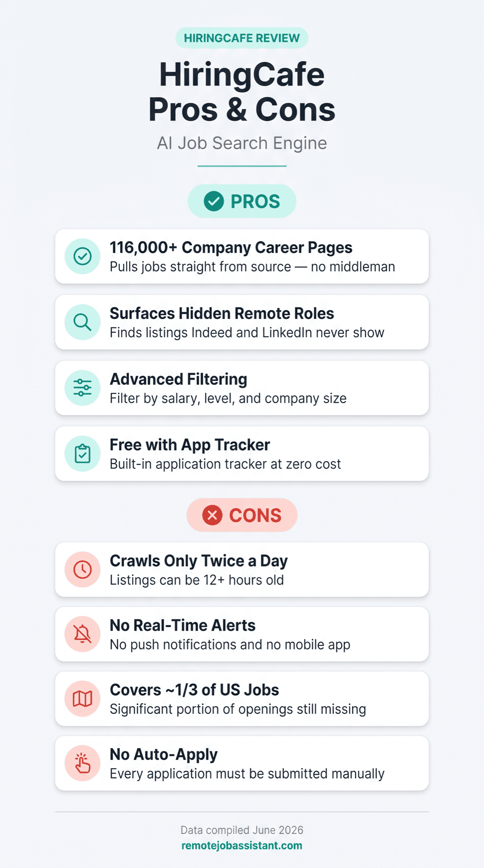Click the sliders icon next to Advanced Filtering

coord(83,388)
